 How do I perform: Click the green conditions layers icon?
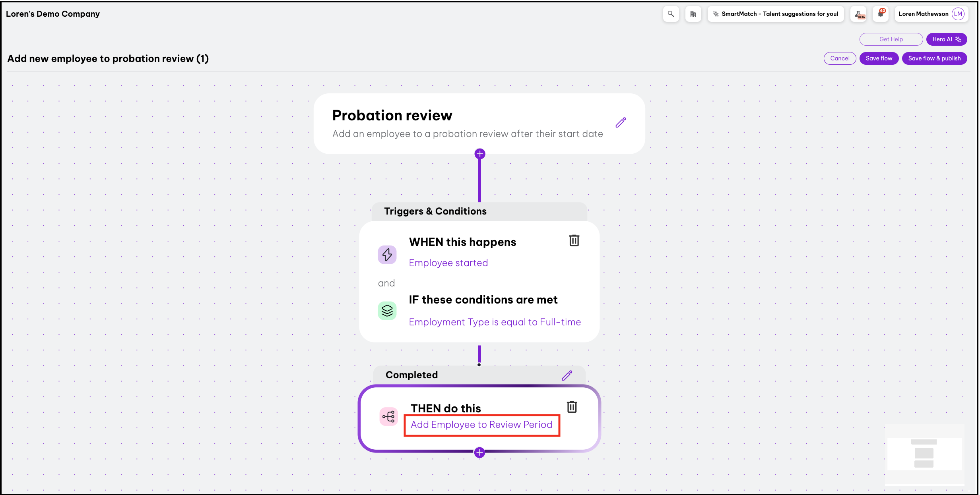[x=387, y=311]
